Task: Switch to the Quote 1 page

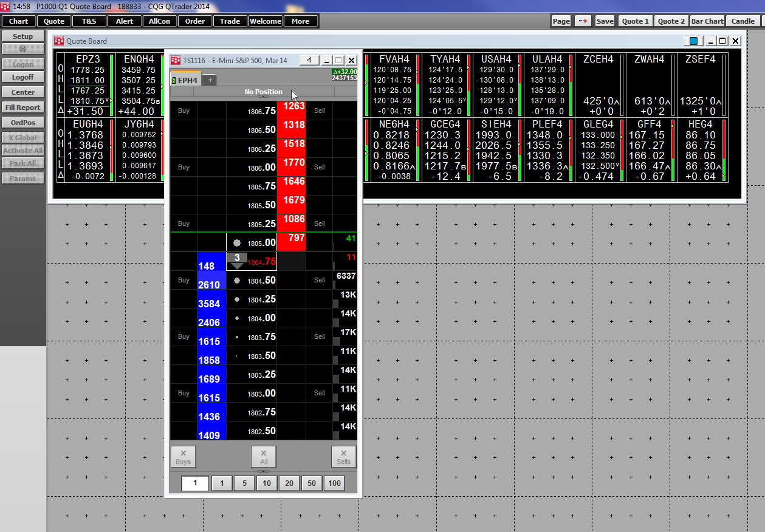Action: click(x=635, y=21)
